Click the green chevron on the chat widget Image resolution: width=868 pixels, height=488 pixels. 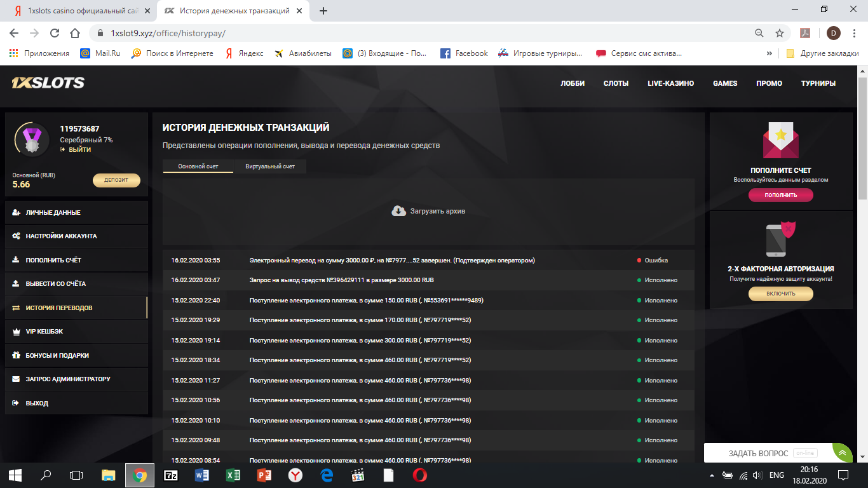click(x=843, y=453)
